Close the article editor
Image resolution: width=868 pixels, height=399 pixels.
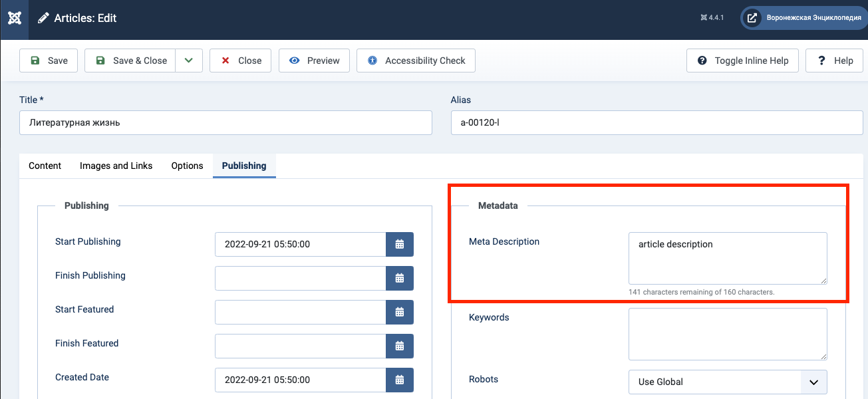pos(240,61)
